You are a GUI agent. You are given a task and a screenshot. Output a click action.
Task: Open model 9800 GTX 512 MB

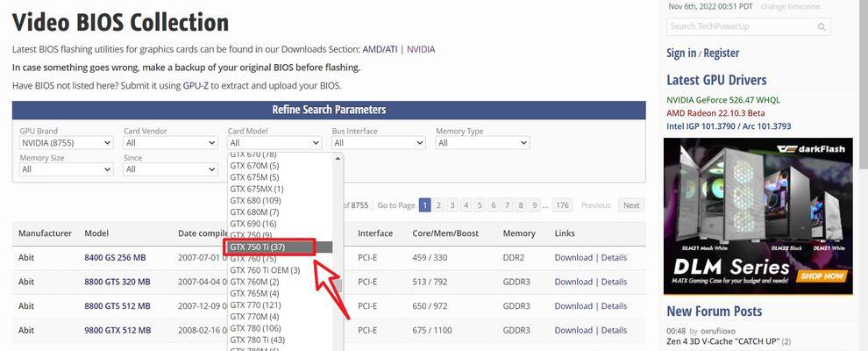point(117,331)
